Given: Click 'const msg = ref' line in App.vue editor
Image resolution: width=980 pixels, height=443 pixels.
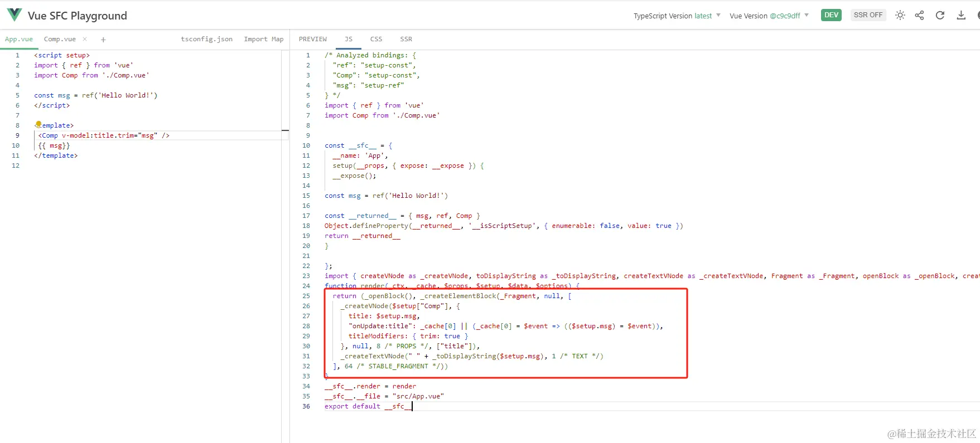Looking at the screenshot, I should (x=95, y=95).
